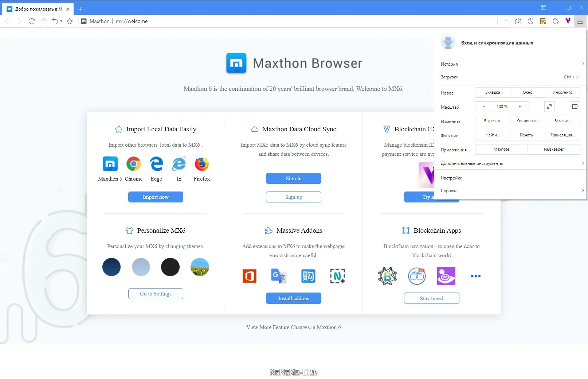Viewport: 588px width, 379px height.
Task: Click the Office addon icon
Action: click(x=250, y=276)
